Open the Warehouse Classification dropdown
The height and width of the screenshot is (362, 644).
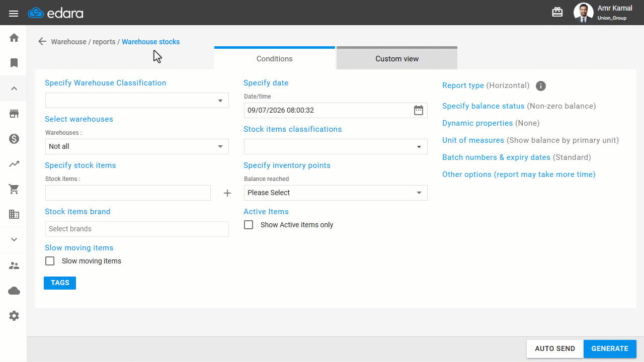(x=137, y=100)
